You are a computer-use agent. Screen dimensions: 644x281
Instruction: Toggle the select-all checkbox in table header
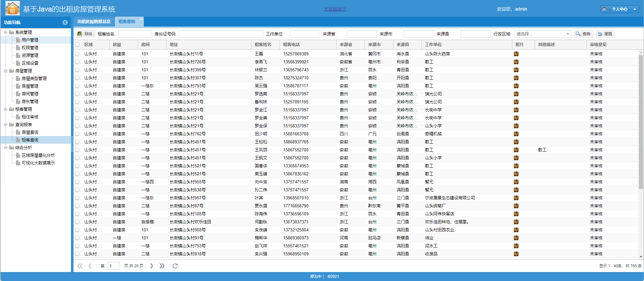click(x=77, y=45)
